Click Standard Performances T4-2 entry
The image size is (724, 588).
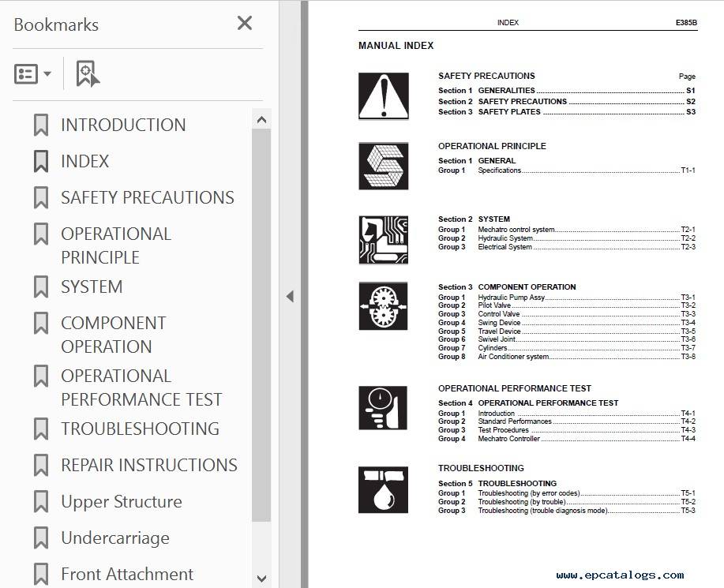567,421
